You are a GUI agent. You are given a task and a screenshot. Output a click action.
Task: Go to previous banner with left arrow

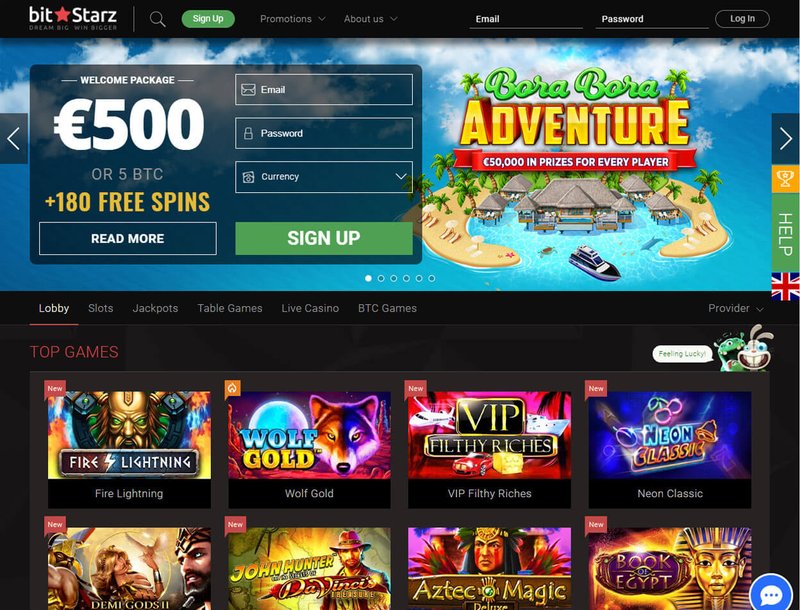(x=14, y=139)
